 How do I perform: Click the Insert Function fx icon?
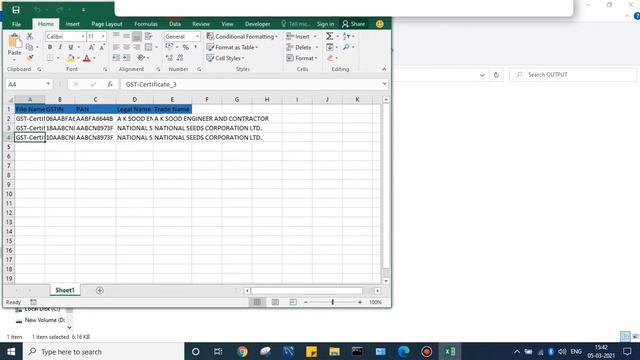pyautogui.click(x=110, y=84)
